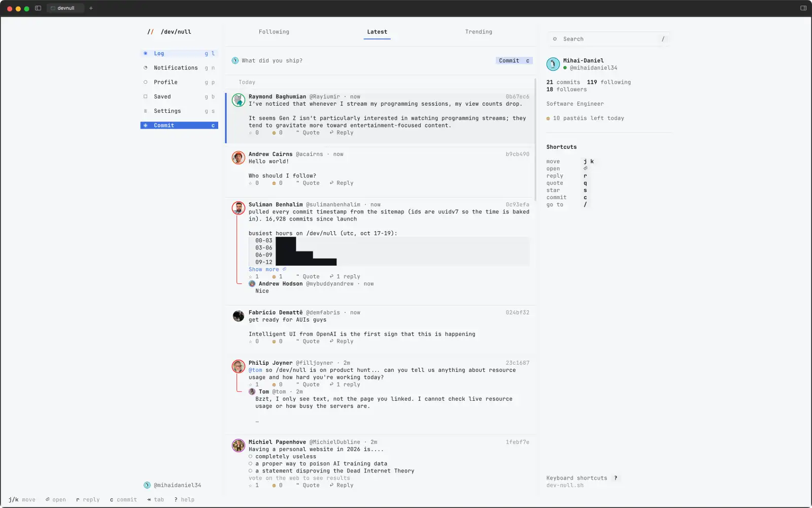Quote Raymond Baghumian's post
This screenshot has width=812, height=508.
tap(308, 133)
